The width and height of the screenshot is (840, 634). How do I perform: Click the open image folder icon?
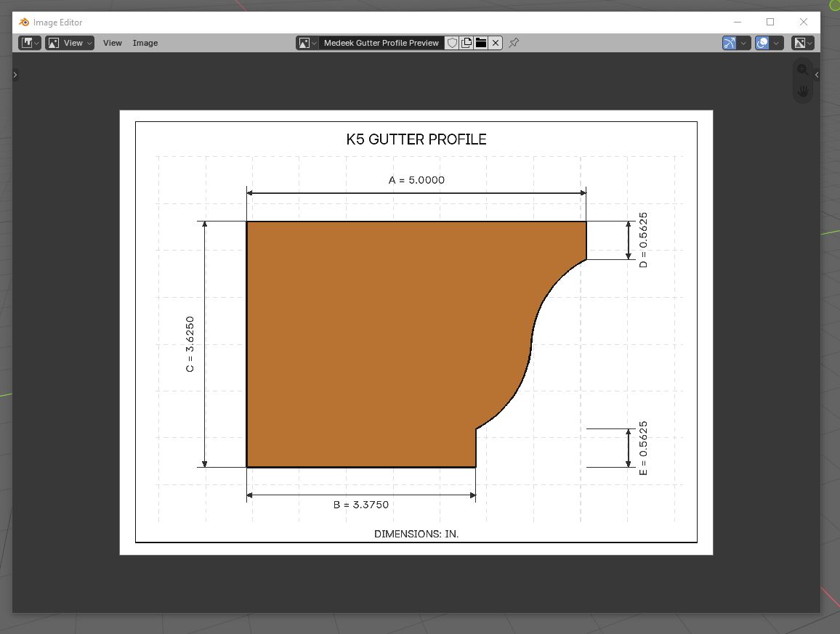click(x=481, y=43)
